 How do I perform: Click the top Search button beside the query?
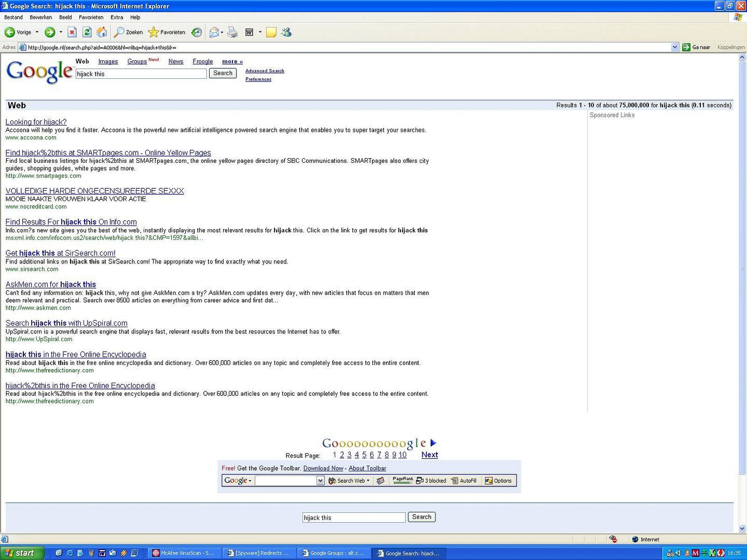[x=223, y=73]
